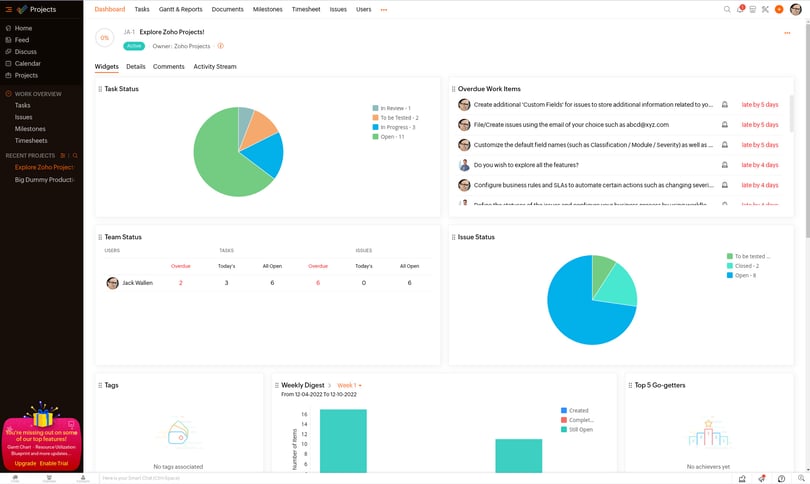The image size is (810, 484).
Task: Switch to Milestones in top navigation
Action: pos(268,9)
